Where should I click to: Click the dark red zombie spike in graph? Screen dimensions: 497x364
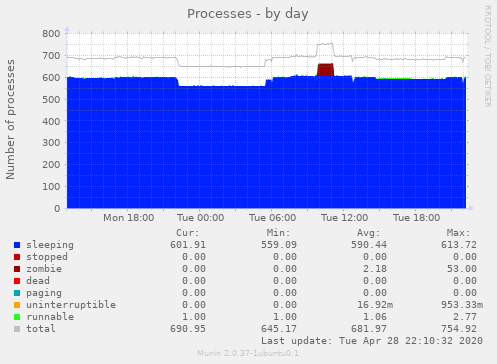coord(325,70)
